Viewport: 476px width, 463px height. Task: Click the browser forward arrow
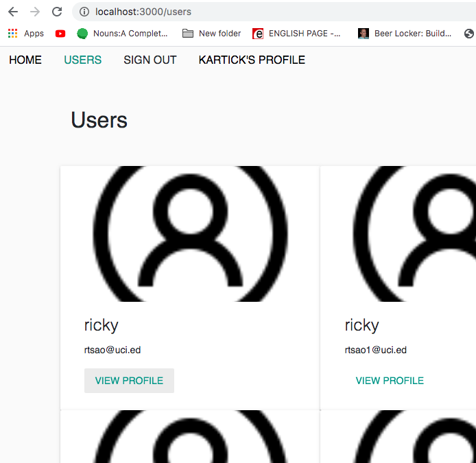click(x=35, y=12)
